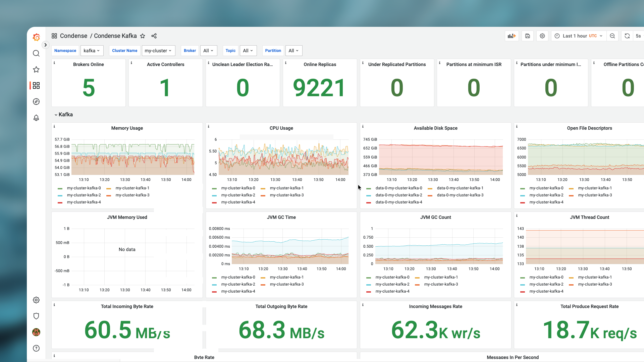The width and height of the screenshot is (644, 362).
Task: Open the search icon in sidebar
Action: [x=36, y=53]
